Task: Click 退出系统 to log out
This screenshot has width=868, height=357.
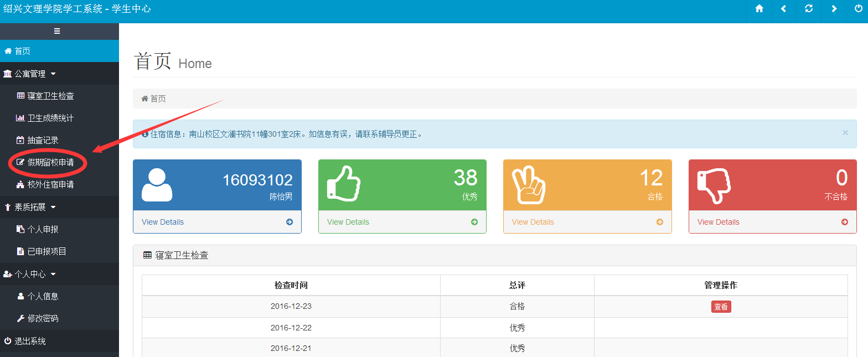Action: (30, 342)
